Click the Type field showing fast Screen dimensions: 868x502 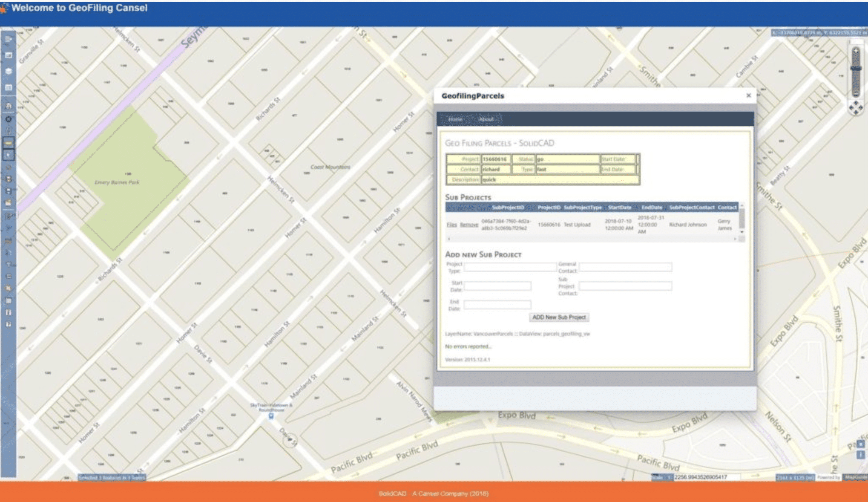567,169
